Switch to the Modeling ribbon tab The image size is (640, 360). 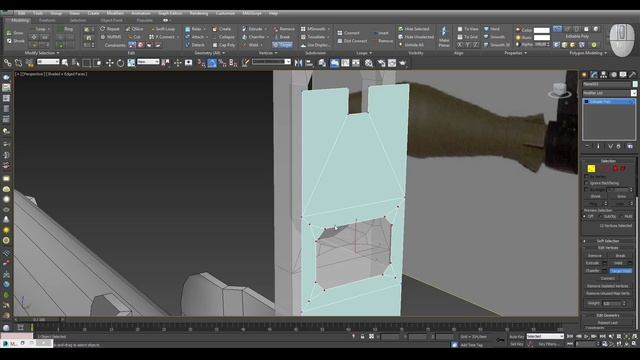20,20
